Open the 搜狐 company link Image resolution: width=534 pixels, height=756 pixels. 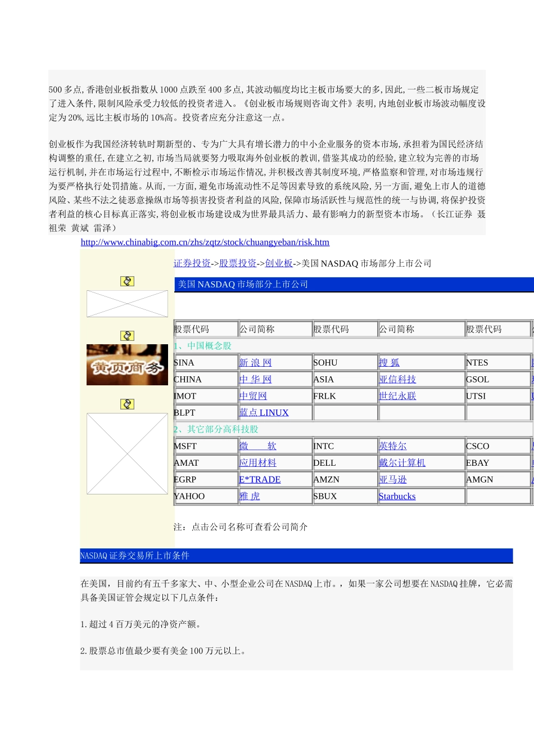(389, 363)
